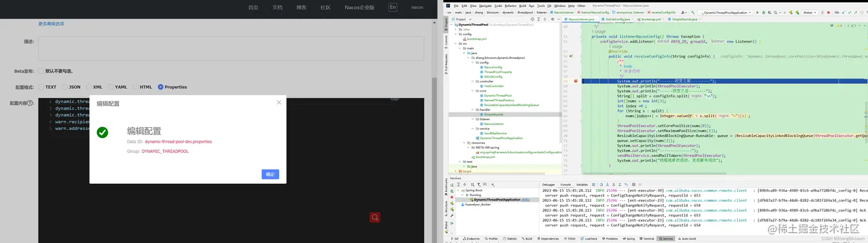The image size is (868, 243).
Task: Switch to the bootstrap.yml editor tab
Action: [x=650, y=19]
